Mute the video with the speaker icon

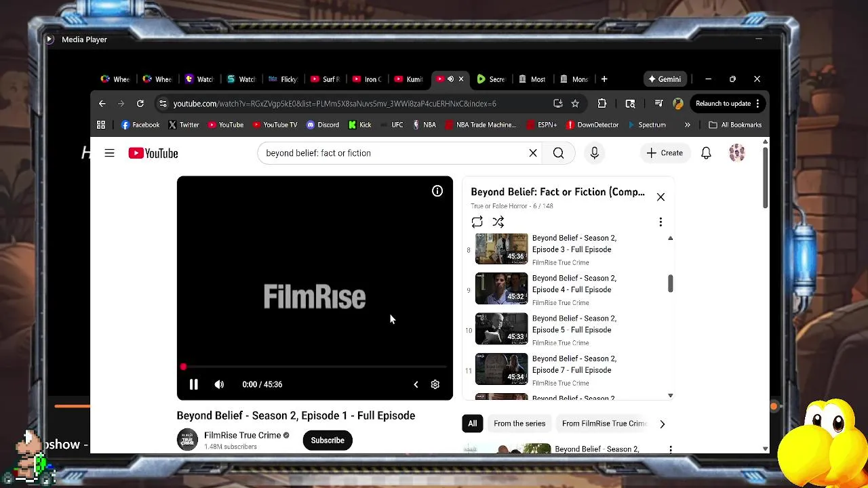click(219, 384)
